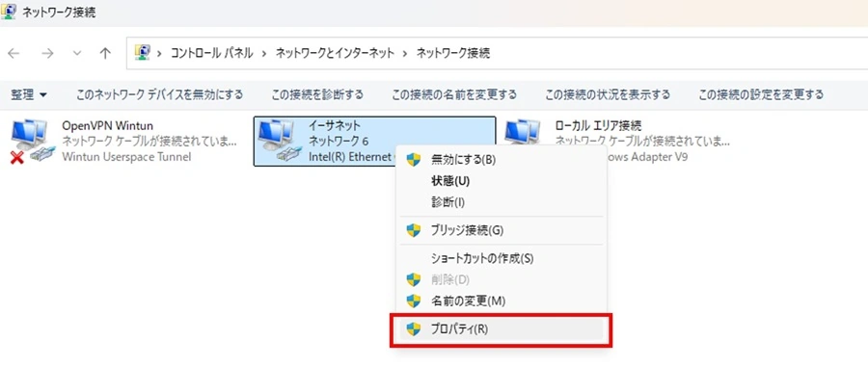
Task: Click the OpenVPN Wintun name label
Action: coord(107,126)
